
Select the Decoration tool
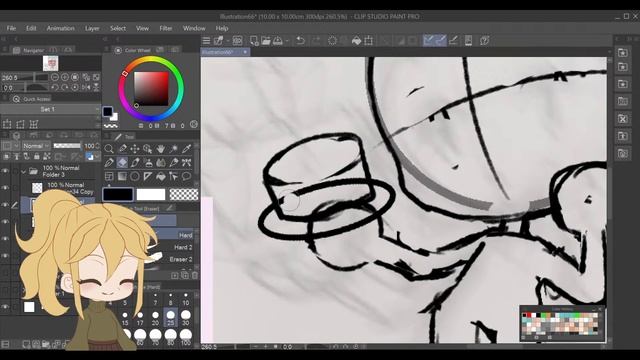[x=187, y=162]
